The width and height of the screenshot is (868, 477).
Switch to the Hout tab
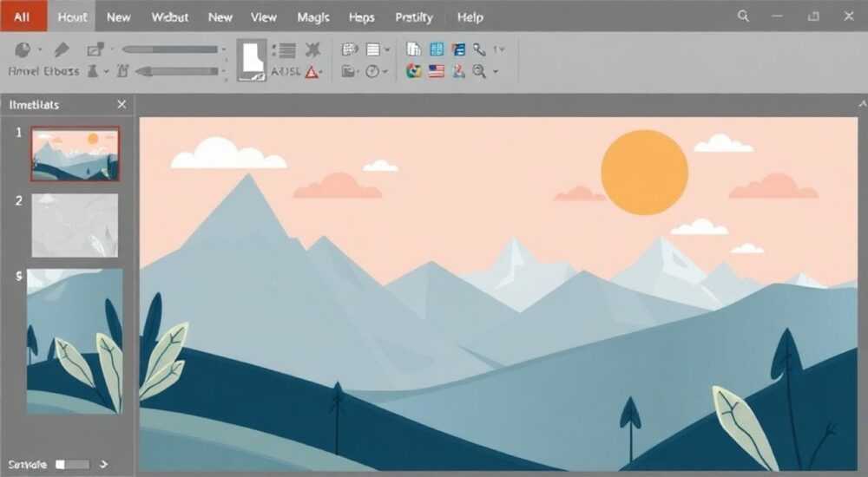pos(72,16)
